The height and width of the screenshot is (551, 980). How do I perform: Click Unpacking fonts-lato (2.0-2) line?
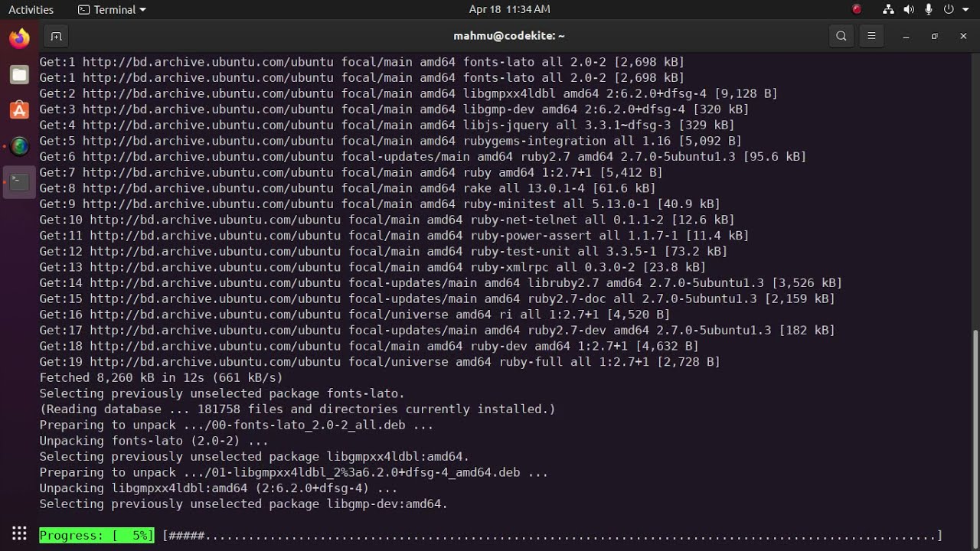click(154, 441)
